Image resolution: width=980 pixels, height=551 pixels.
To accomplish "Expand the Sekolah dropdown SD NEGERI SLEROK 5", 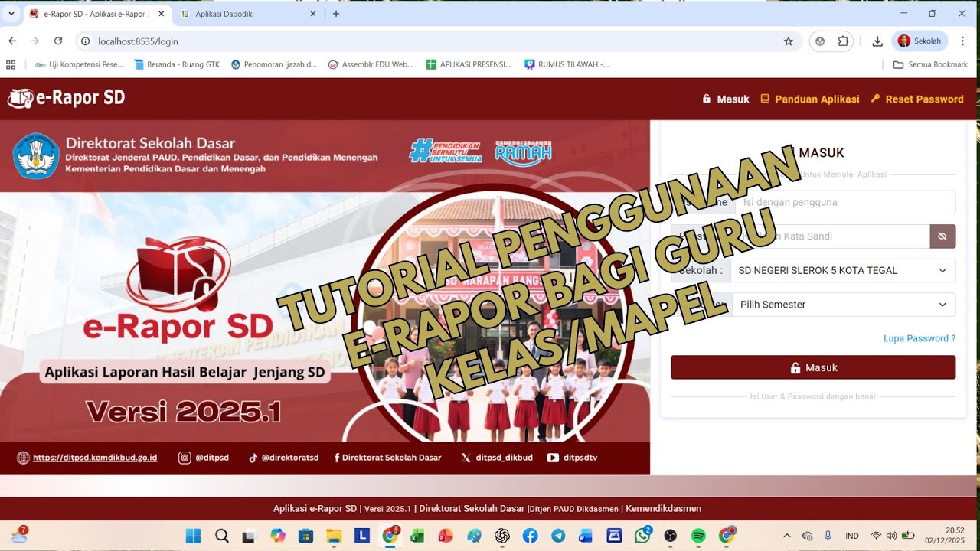I will 843,270.
